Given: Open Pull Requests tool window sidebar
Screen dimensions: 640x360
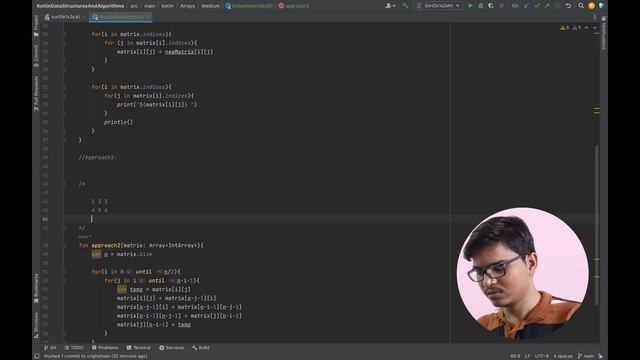Looking at the screenshot, I should tap(36, 93).
